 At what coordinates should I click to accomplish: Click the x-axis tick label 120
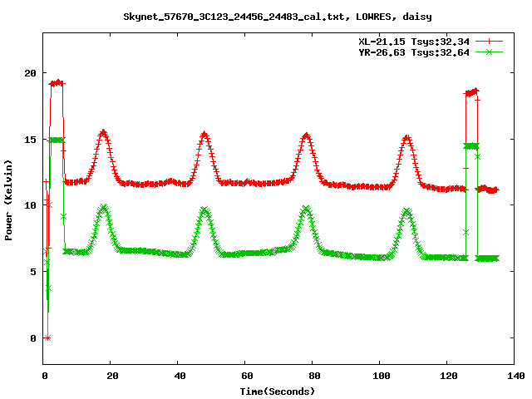(449, 376)
